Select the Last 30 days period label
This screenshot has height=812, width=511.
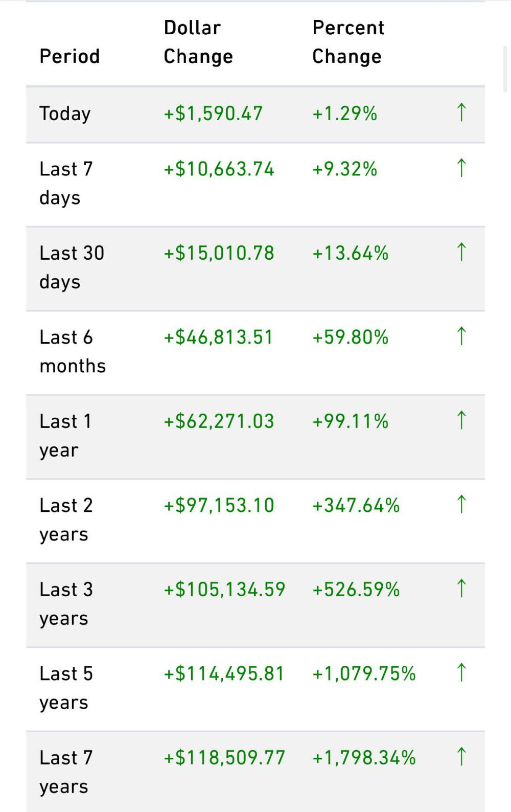click(72, 267)
